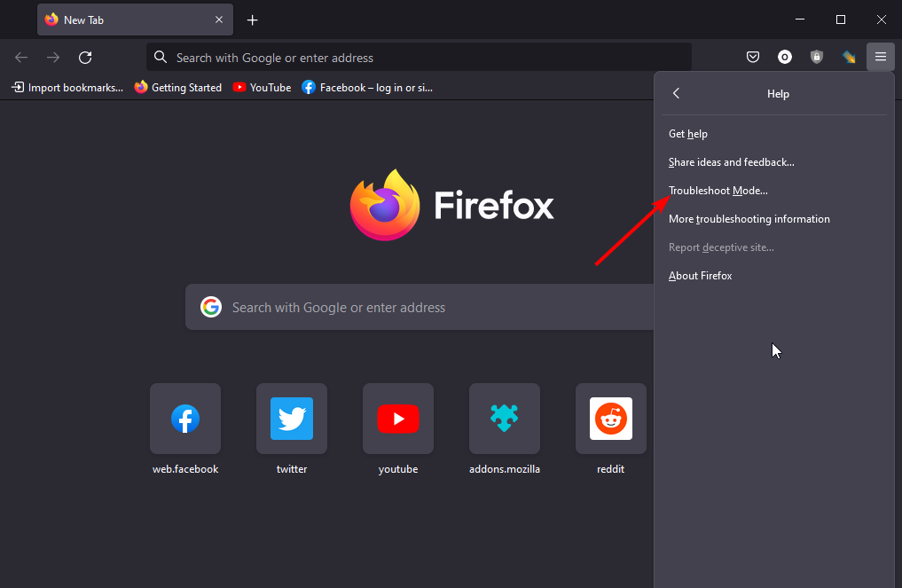
Task: Open Facebook log in bookmark
Action: pos(367,88)
